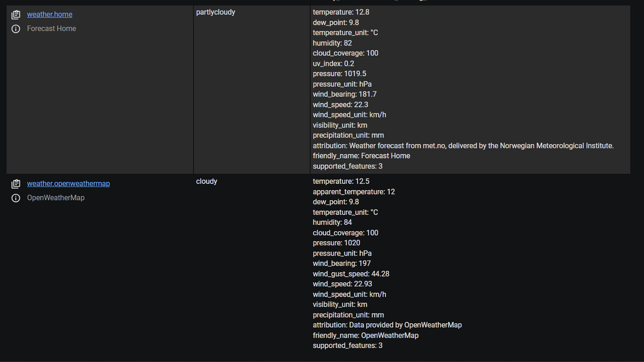644x362 pixels.
Task: Copy the weather.openweathermap entity ID
Action: point(16,183)
